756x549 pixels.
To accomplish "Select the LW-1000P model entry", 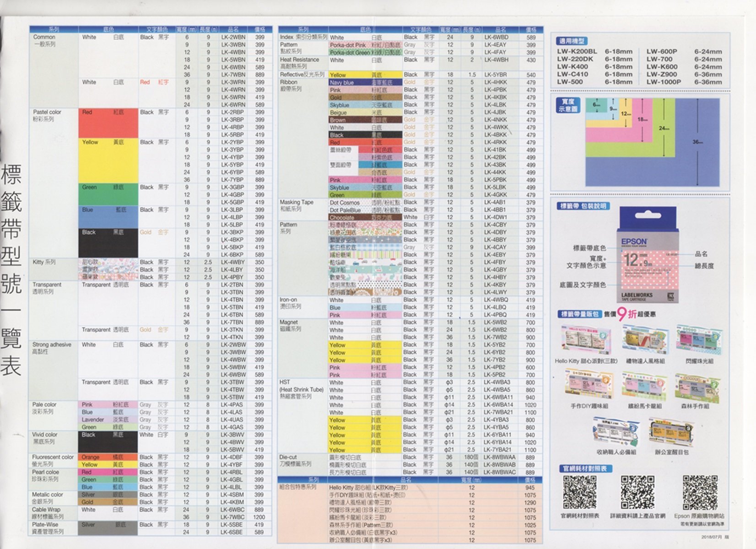I will [x=664, y=82].
